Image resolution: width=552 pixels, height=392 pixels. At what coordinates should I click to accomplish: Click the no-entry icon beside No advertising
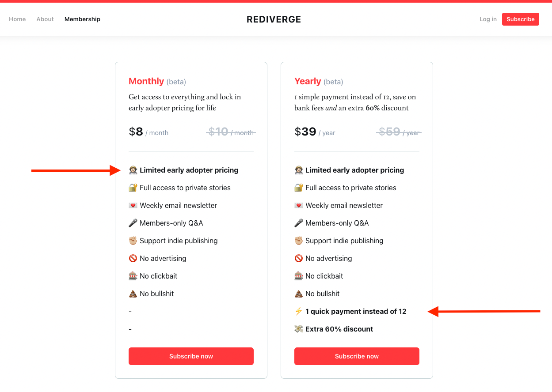pos(133,258)
